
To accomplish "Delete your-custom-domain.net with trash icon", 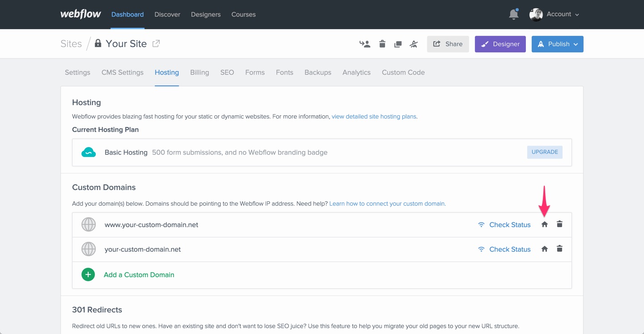I will click(559, 249).
